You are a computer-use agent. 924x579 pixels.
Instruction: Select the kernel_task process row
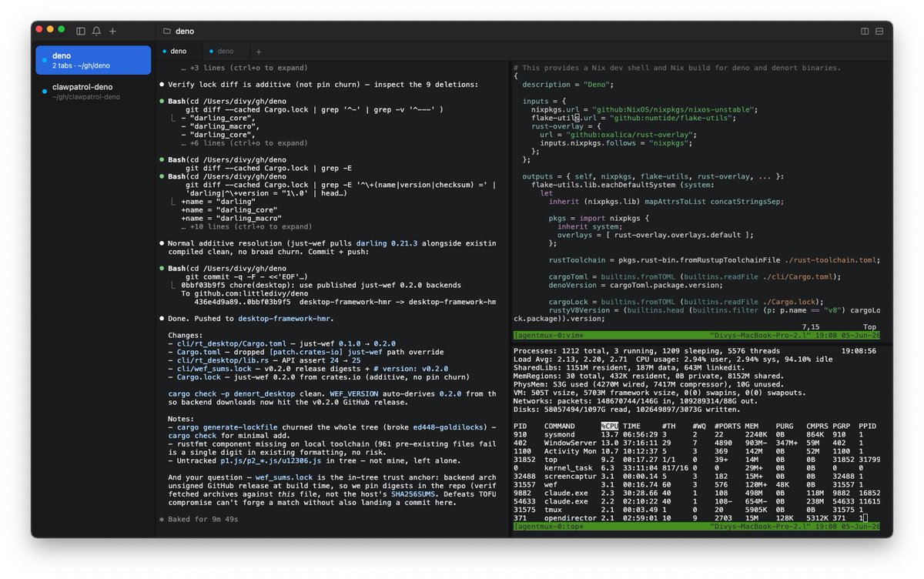point(698,468)
